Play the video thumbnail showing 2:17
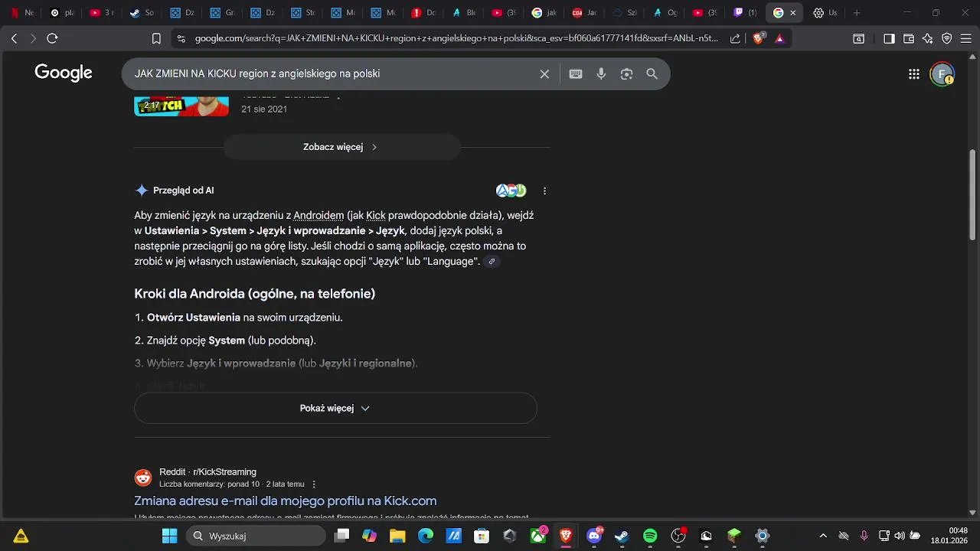Image resolution: width=980 pixels, height=551 pixels. [181, 106]
